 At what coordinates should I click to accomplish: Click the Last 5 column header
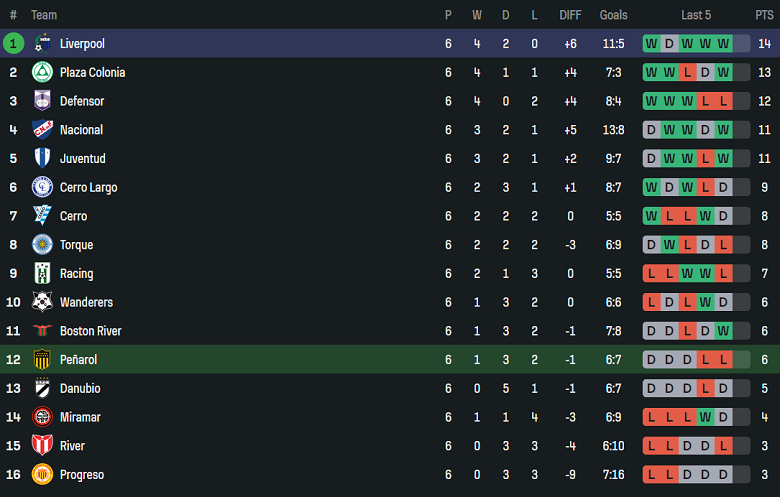(696, 15)
